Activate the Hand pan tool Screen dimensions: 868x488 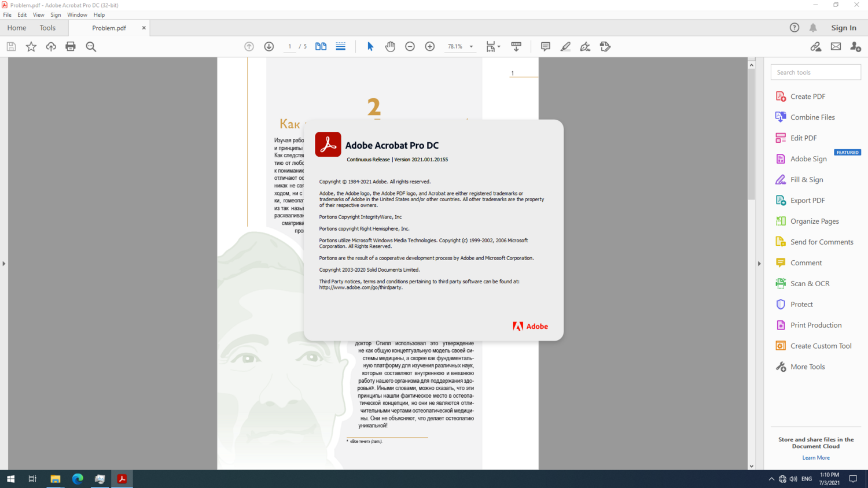[390, 46]
